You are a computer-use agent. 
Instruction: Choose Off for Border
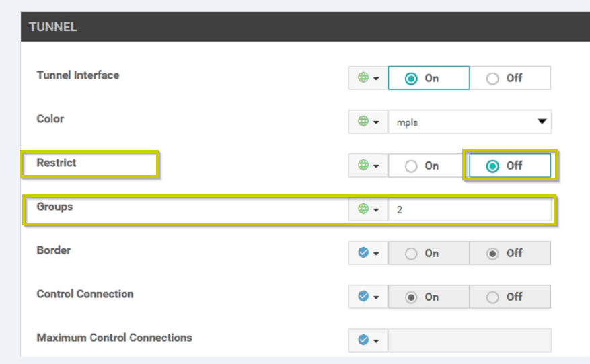pos(510,253)
